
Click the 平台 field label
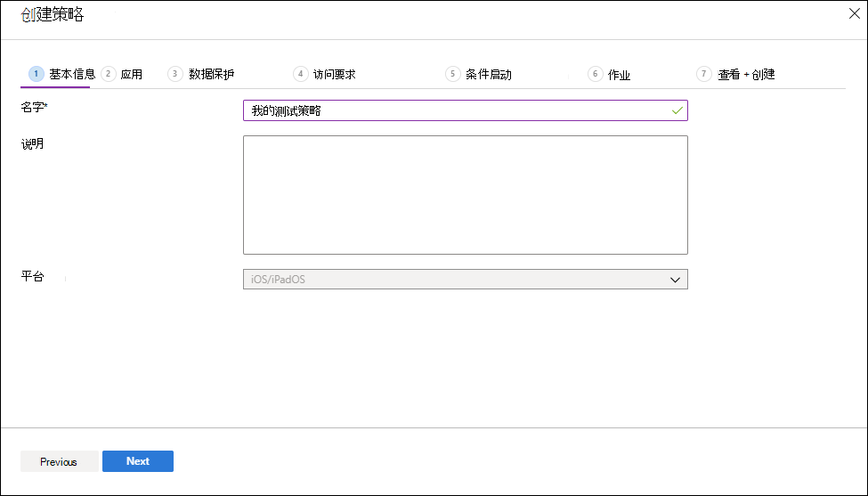(32, 276)
